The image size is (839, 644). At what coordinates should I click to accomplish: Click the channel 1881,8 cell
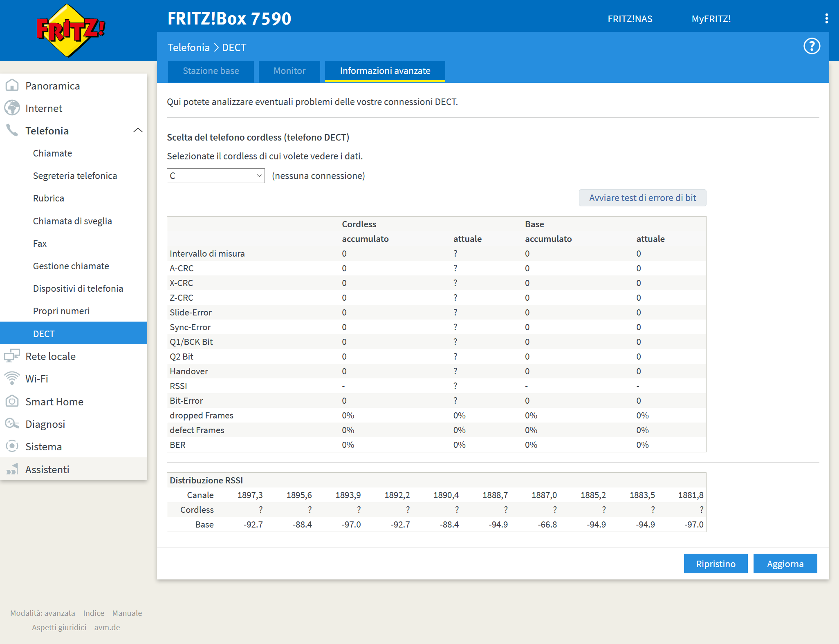691,495
